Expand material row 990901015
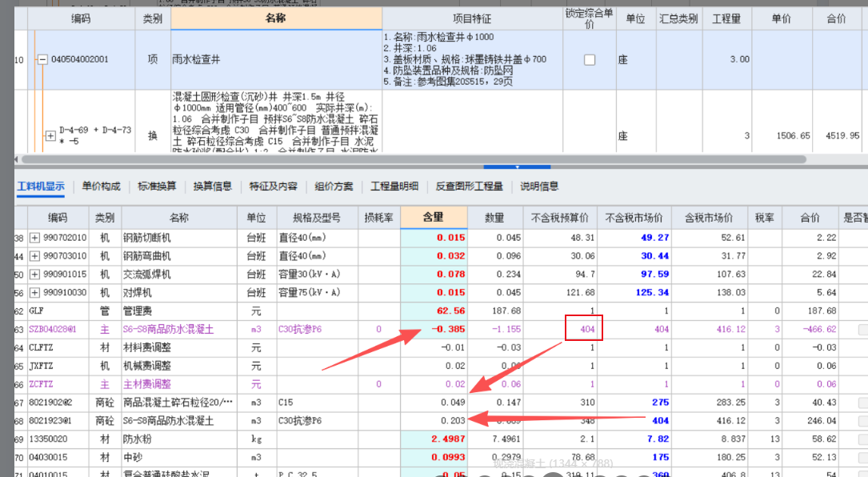 pyautogui.click(x=34, y=275)
